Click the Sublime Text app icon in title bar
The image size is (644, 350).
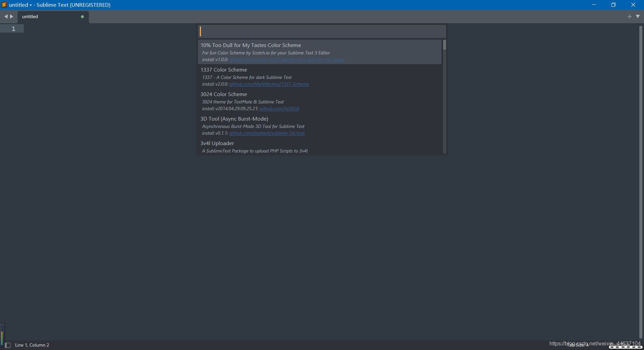(4, 5)
